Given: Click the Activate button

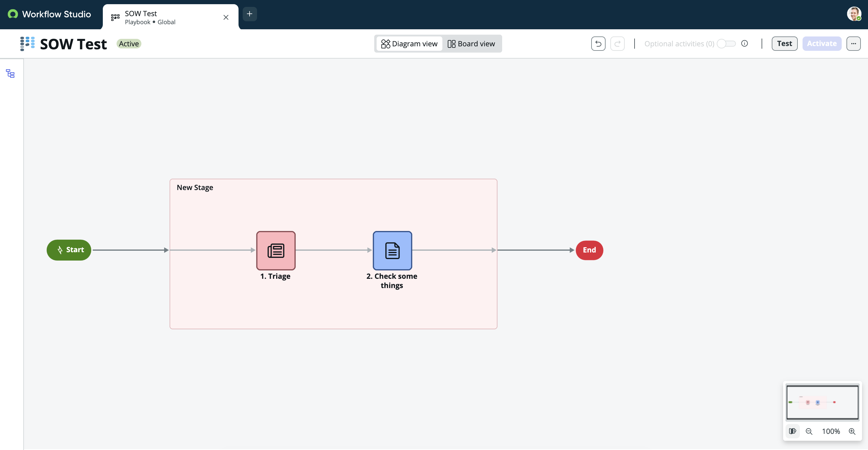Looking at the screenshot, I should click(x=821, y=44).
